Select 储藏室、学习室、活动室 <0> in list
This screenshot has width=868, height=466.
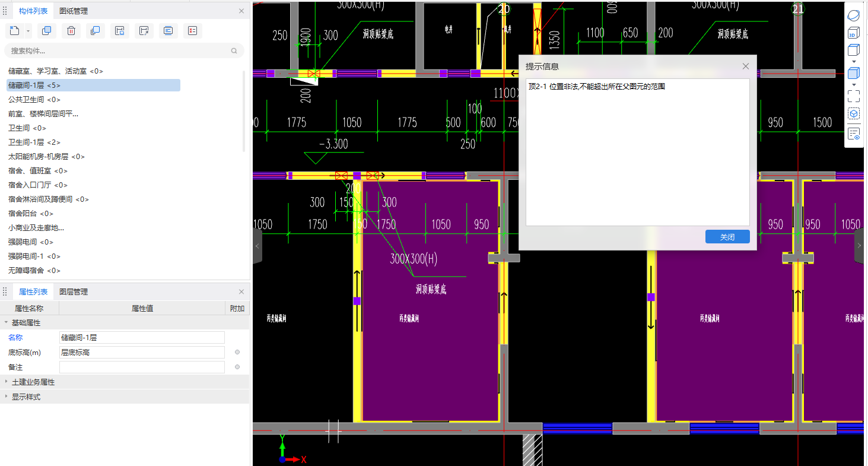click(56, 71)
